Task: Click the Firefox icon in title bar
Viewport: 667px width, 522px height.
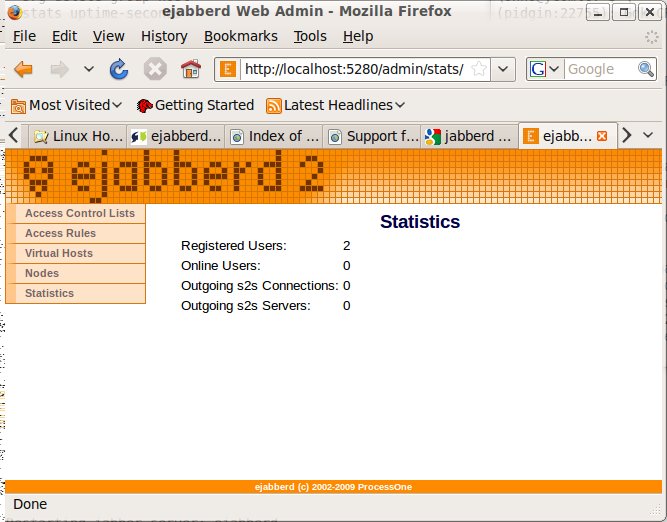Action: pyautogui.click(x=15, y=11)
